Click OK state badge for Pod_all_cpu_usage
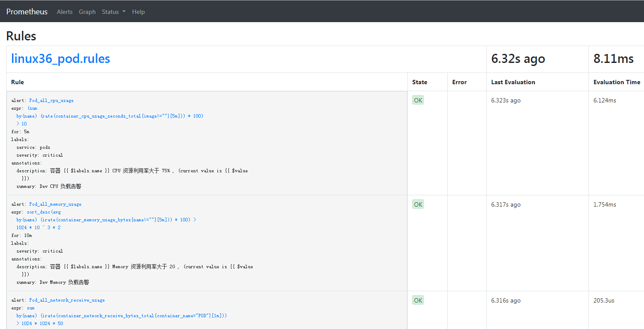The height and width of the screenshot is (329, 644). coord(418,100)
